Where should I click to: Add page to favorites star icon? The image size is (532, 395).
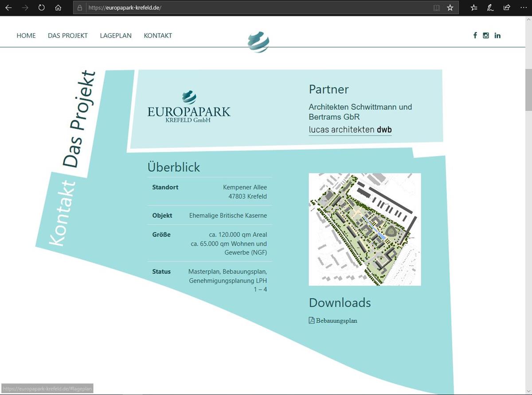point(450,8)
